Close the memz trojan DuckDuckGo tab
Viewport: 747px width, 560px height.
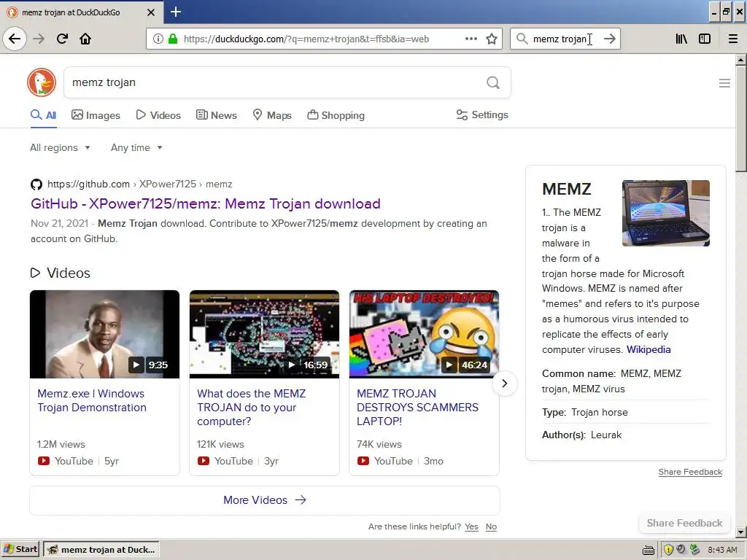click(151, 12)
